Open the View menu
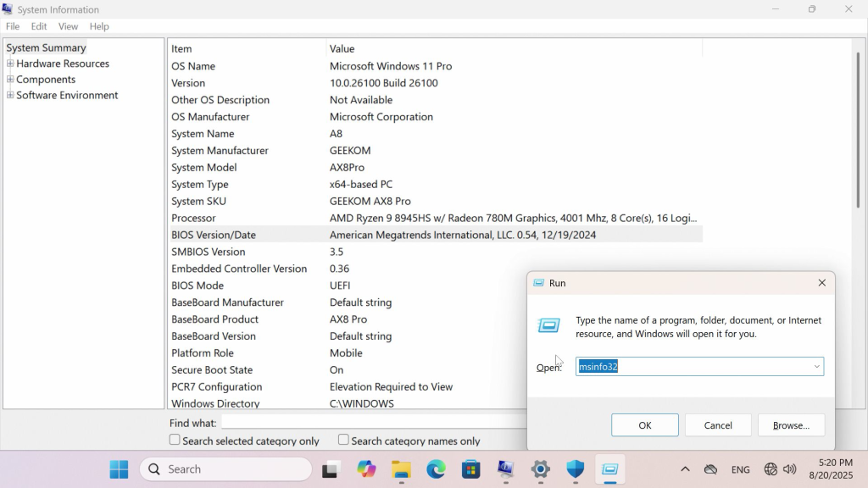 click(68, 26)
